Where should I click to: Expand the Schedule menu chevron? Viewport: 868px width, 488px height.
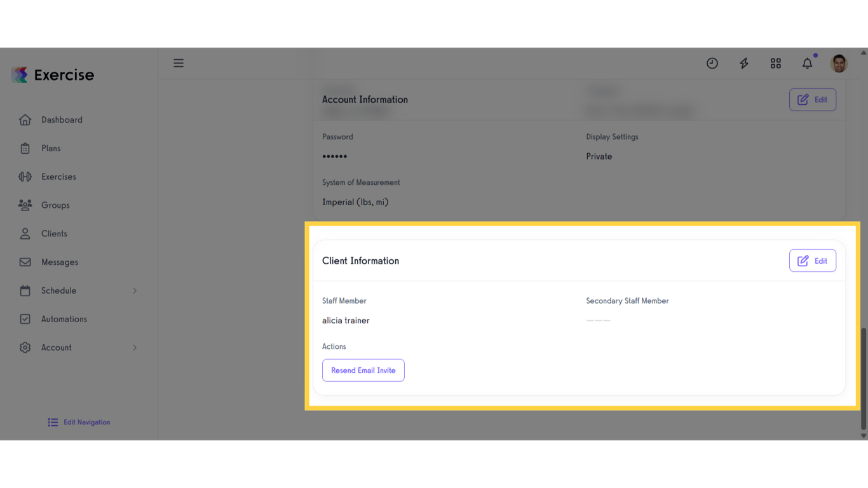click(134, 290)
